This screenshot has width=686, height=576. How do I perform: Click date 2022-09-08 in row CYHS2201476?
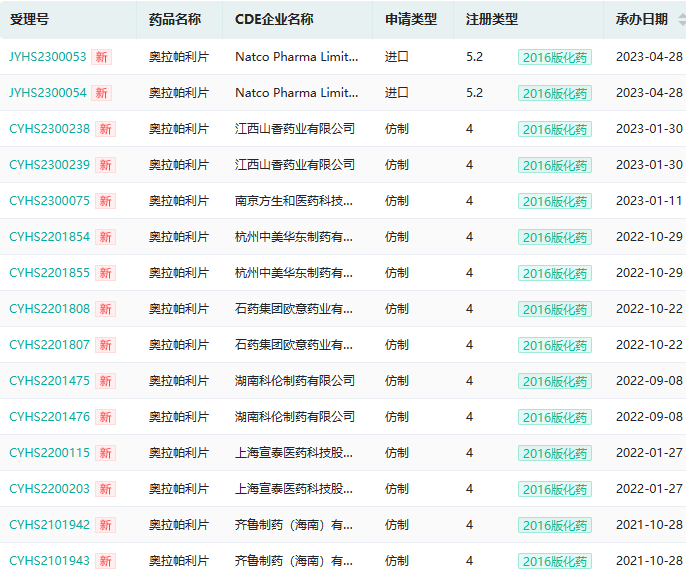(649, 417)
